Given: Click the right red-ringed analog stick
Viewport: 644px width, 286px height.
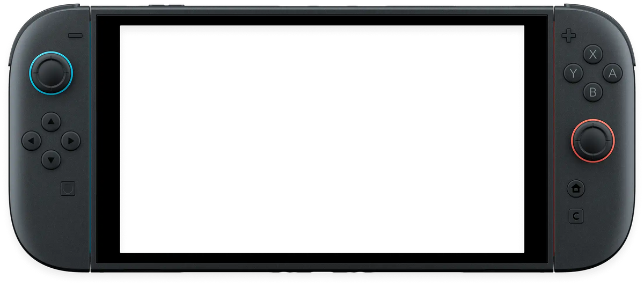Looking at the screenshot, I should click(593, 141).
